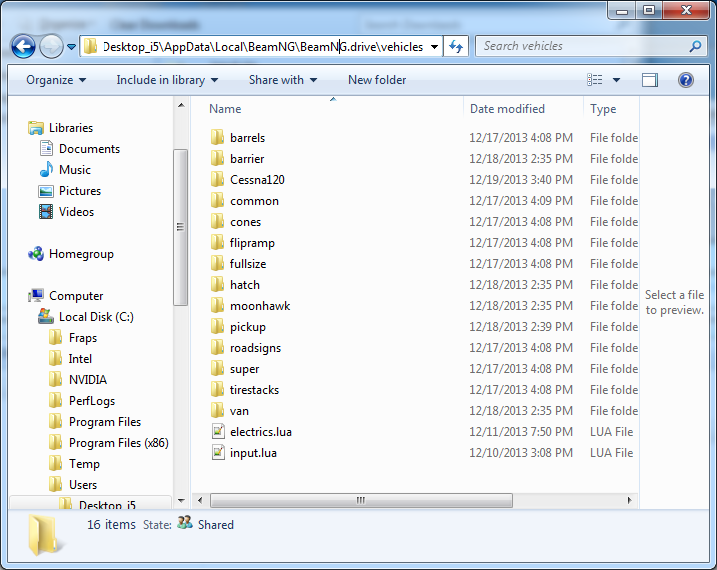Viewport: 717px width, 570px height.
Task: Click the navigation pane vertical scrollbar thumb
Action: [181, 227]
